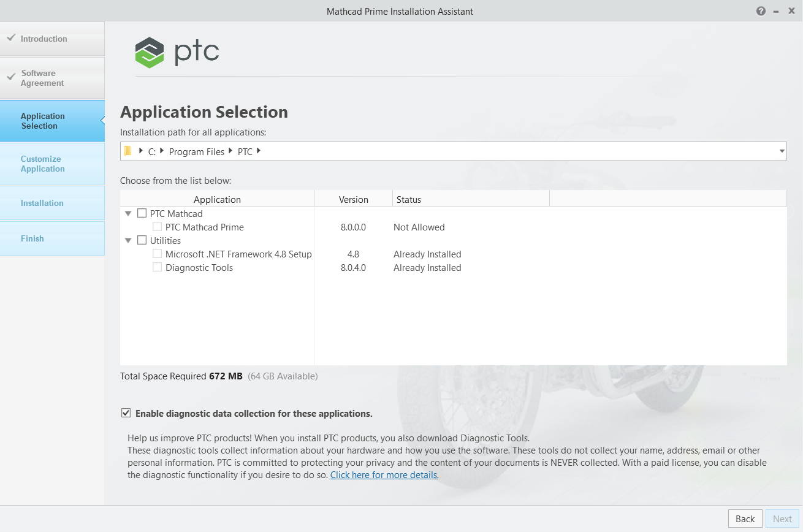803x532 pixels.
Task: Click the yellow folder icon in the path bar
Action: point(128,151)
